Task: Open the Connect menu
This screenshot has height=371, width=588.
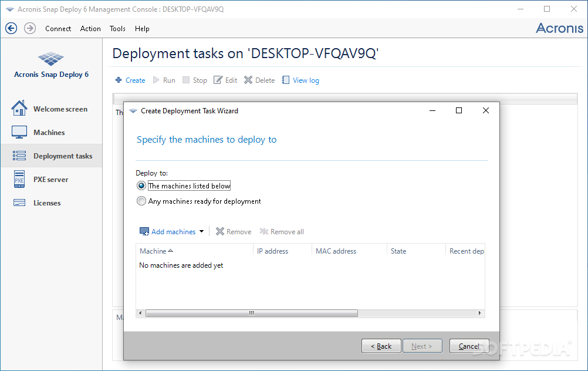Action: [x=58, y=29]
